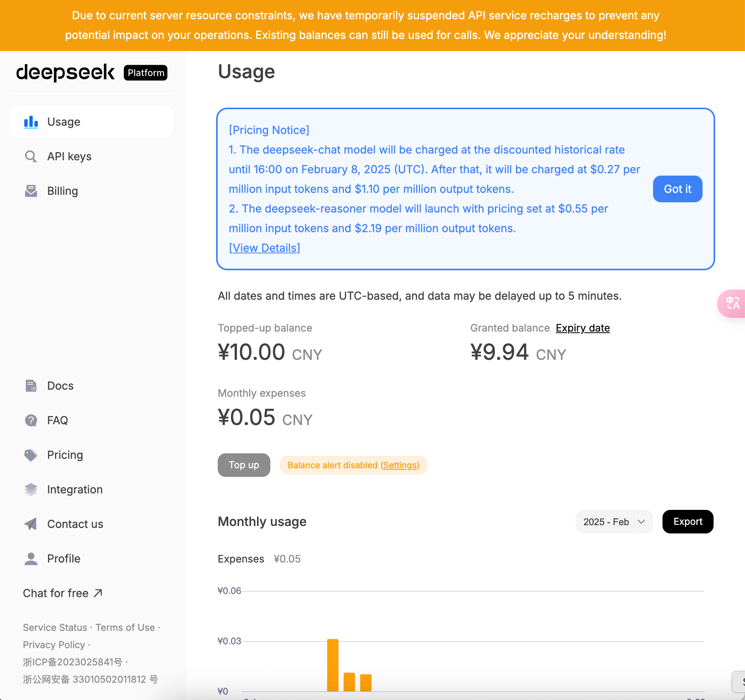Click the Integration layers icon
This screenshot has height=700, width=745.
pyautogui.click(x=31, y=489)
